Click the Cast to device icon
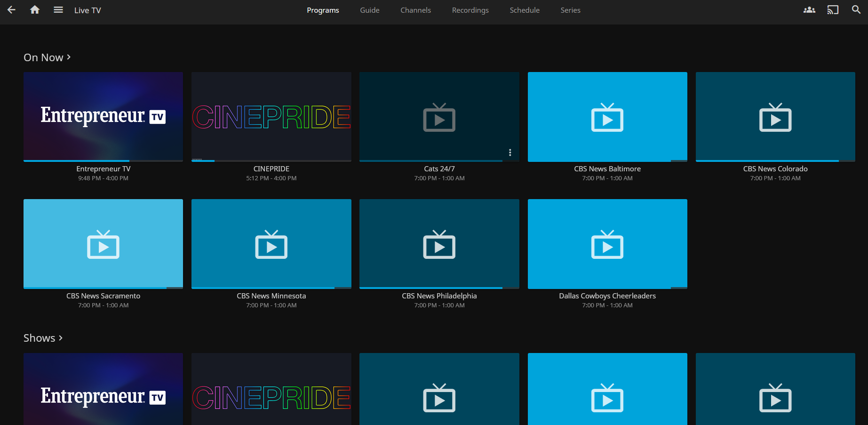 (x=833, y=10)
